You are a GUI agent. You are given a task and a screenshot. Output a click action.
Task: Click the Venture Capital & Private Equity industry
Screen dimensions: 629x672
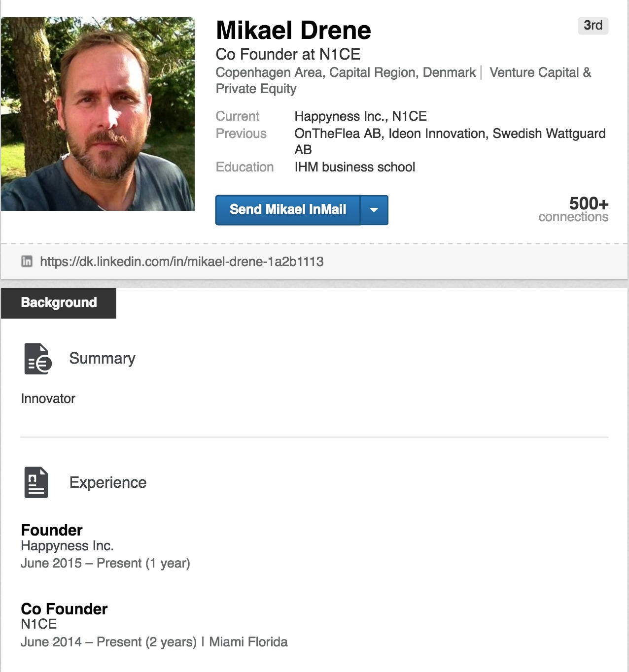pyautogui.click(x=540, y=73)
